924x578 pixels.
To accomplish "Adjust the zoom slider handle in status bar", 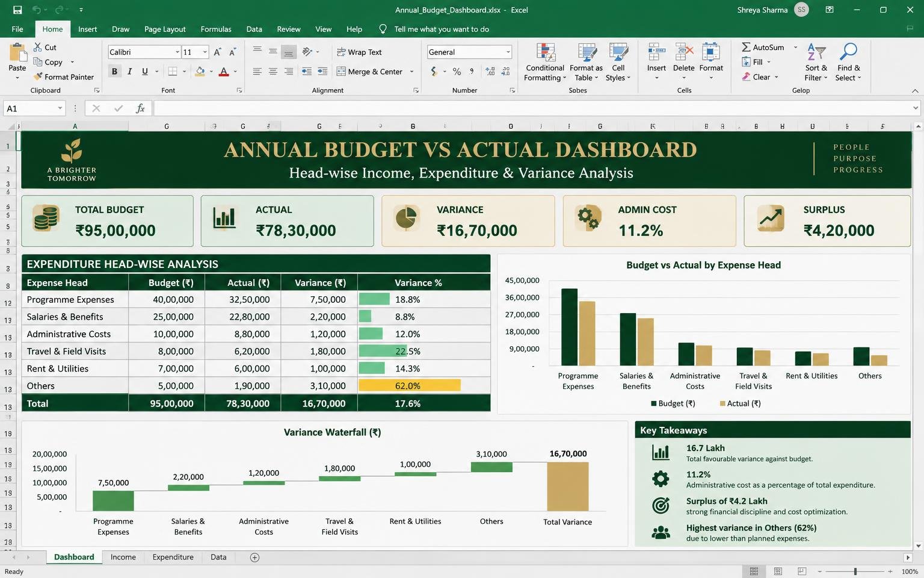I will pyautogui.click(x=855, y=571).
